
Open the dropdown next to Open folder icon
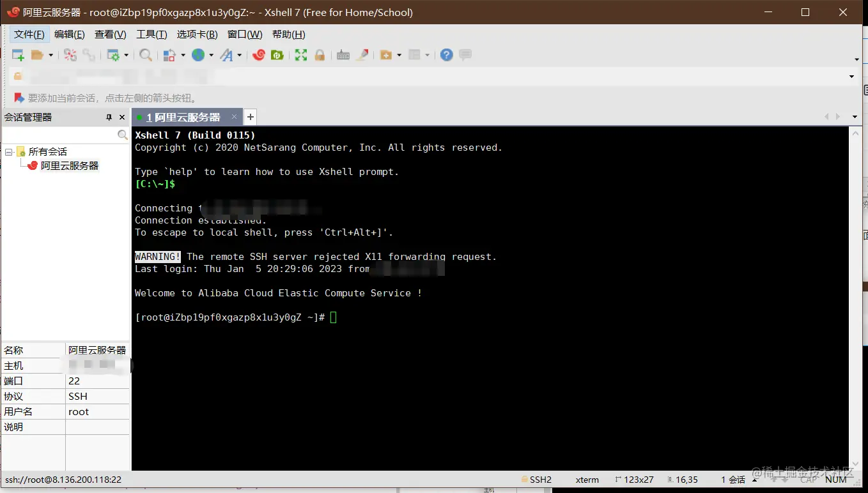50,55
